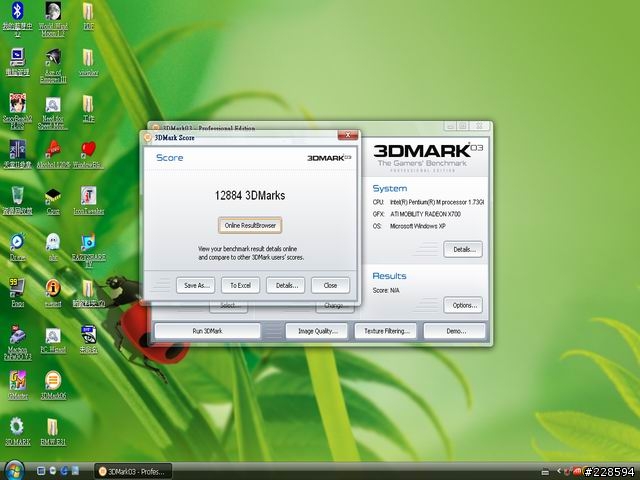Click the Windows Start orb

point(15,470)
